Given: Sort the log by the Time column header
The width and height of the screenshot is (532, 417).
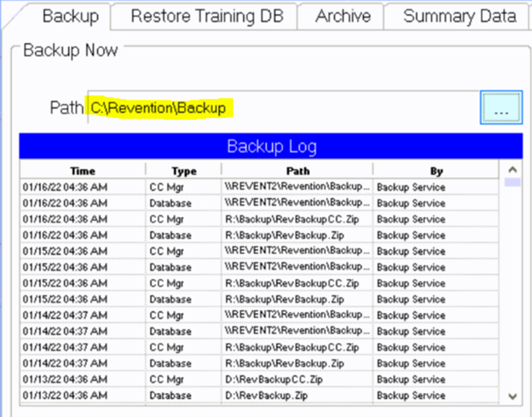Looking at the screenshot, I should pos(82,171).
